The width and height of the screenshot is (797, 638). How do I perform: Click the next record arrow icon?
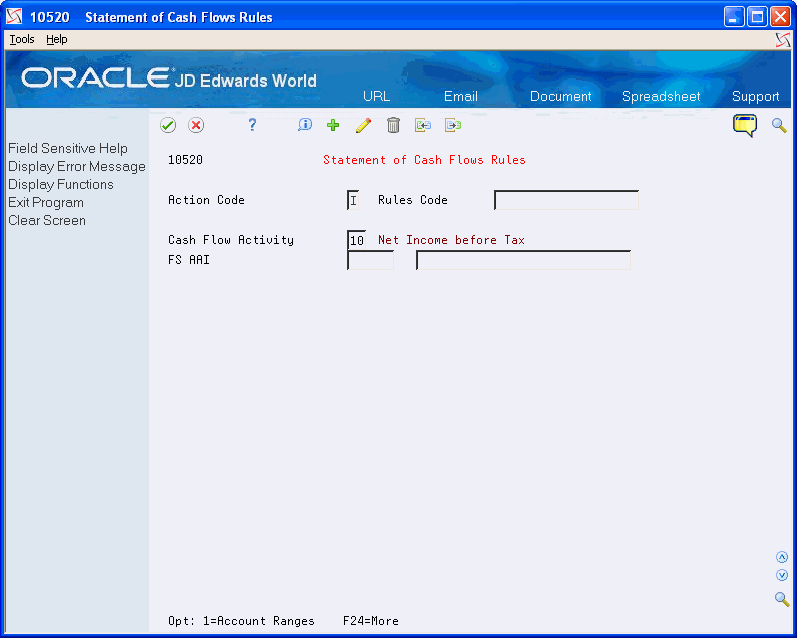pos(453,125)
